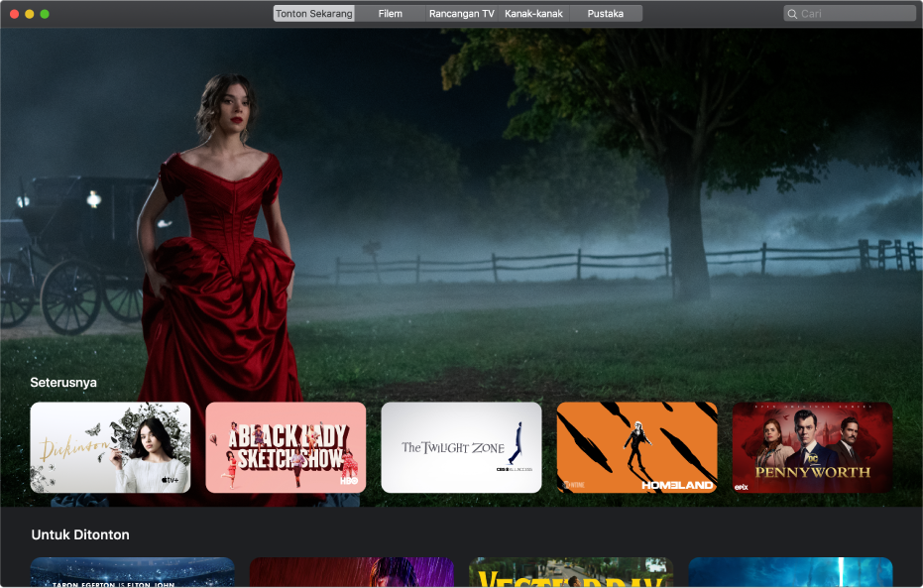Select the Pennyworth thumbnail

(812, 447)
